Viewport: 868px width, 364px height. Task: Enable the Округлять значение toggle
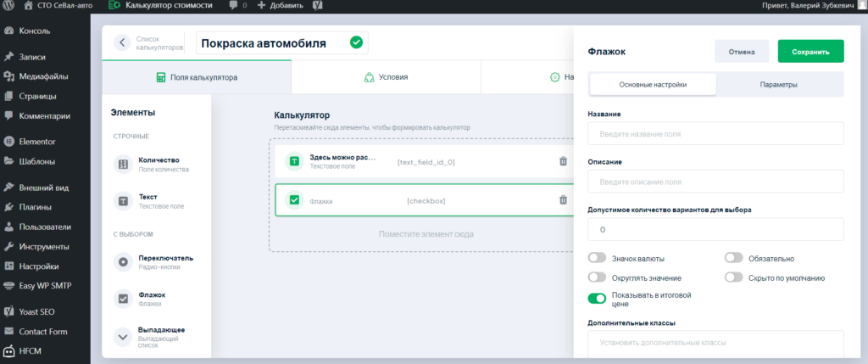click(x=597, y=277)
